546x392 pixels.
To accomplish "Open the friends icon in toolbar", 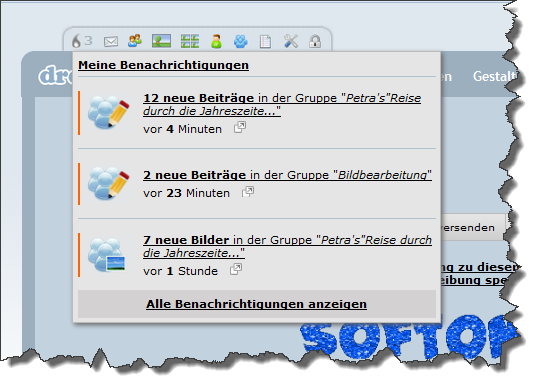I will (x=135, y=41).
